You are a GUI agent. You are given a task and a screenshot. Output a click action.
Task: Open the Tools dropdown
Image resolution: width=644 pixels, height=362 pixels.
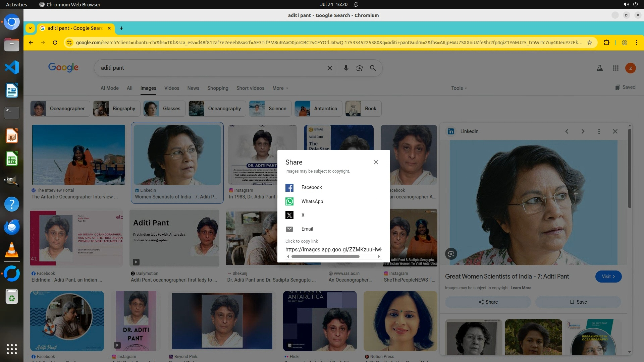click(x=459, y=88)
